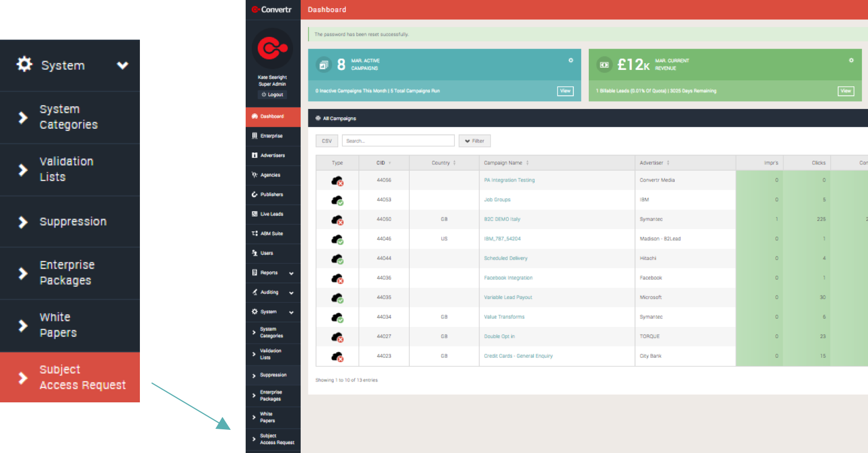Click the type icon for campaign 44023
The width and height of the screenshot is (868, 453).
coord(337,356)
